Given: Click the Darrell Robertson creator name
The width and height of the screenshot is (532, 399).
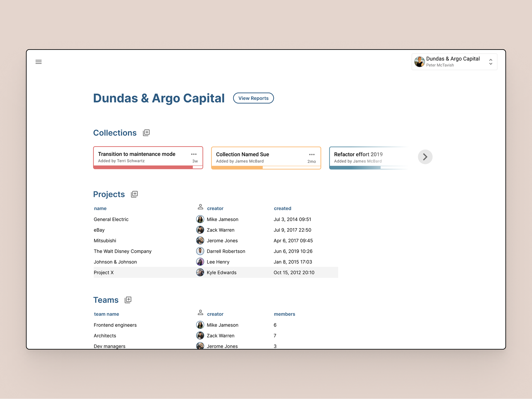Looking at the screenshot, I should 226,251.
